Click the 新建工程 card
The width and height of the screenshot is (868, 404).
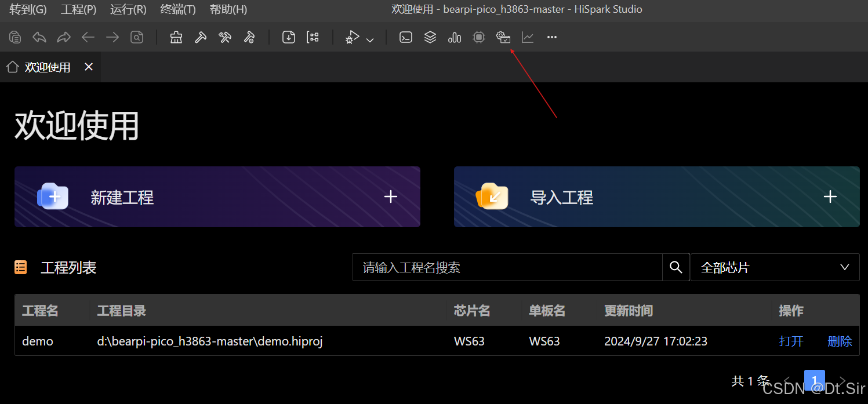click(x=217, y=197)
